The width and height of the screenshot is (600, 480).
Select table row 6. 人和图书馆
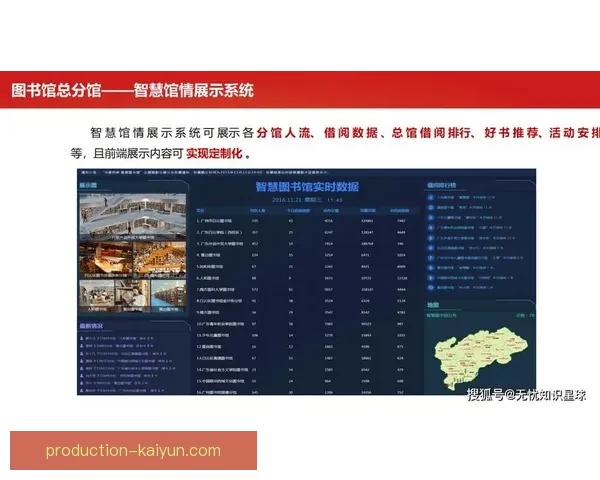tap(306, 278)
